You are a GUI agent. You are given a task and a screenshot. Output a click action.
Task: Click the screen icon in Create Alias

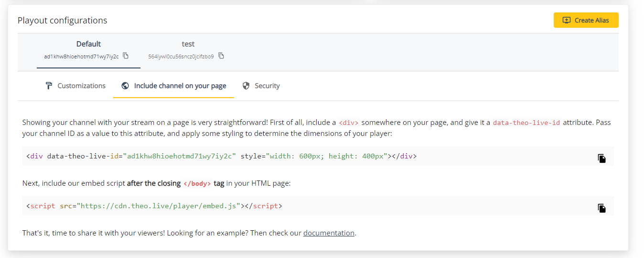coord(567,20)
